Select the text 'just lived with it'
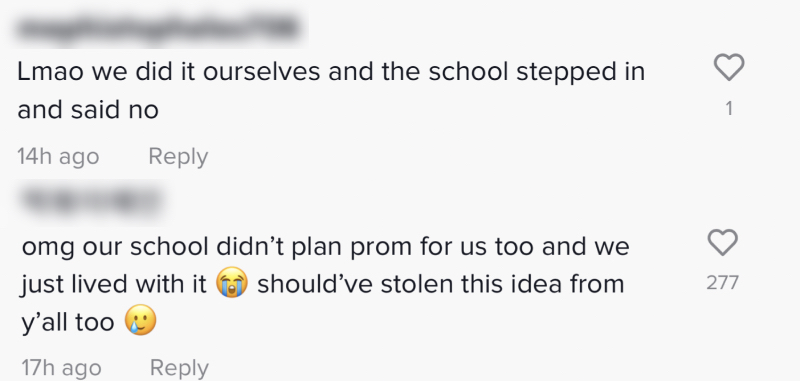800x381 pixels. pos(114,284)
